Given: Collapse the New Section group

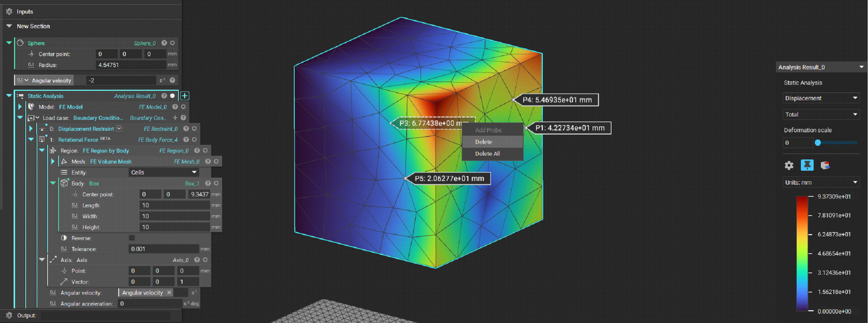Looking at the screenshot, I should point(9,26).
